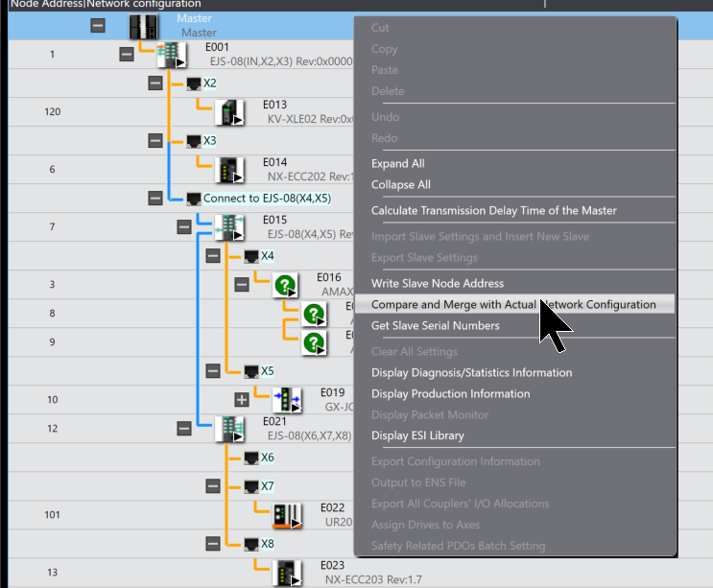Collapse the X2 port branch
Image resolution: width=713 pixels, height=588 pixels.
(x=155, y=83)
